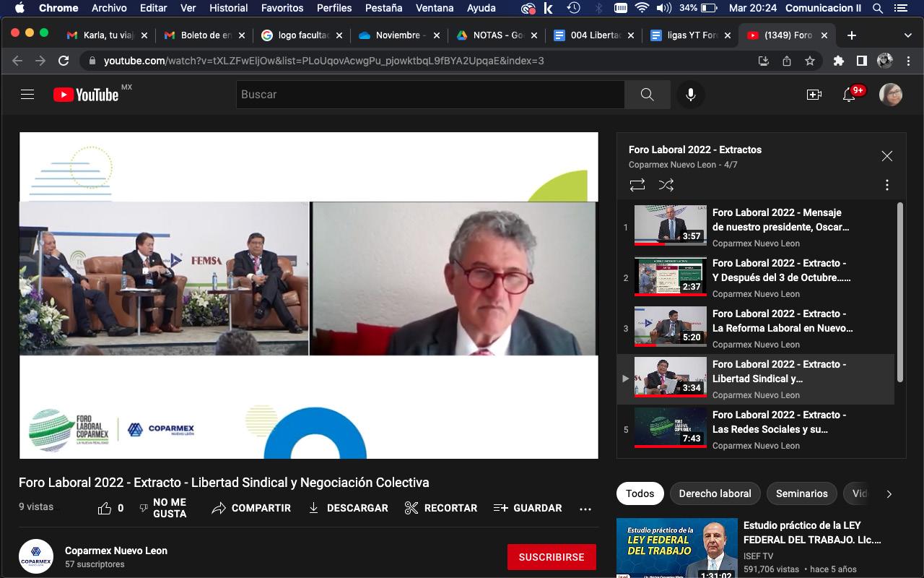The image size is (924, 578).
Task: Open the playlist's three-dot options menu
Action: 887,185
